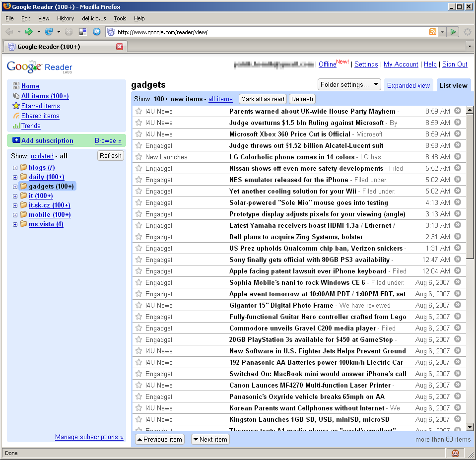This screenshot has width=476, height=460.
Task: Click the Previous item button
Action: coord(160,439)
